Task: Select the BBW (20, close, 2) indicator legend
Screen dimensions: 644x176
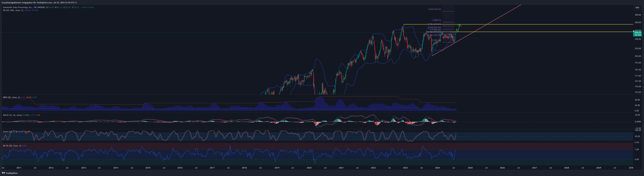Action: 11,97
